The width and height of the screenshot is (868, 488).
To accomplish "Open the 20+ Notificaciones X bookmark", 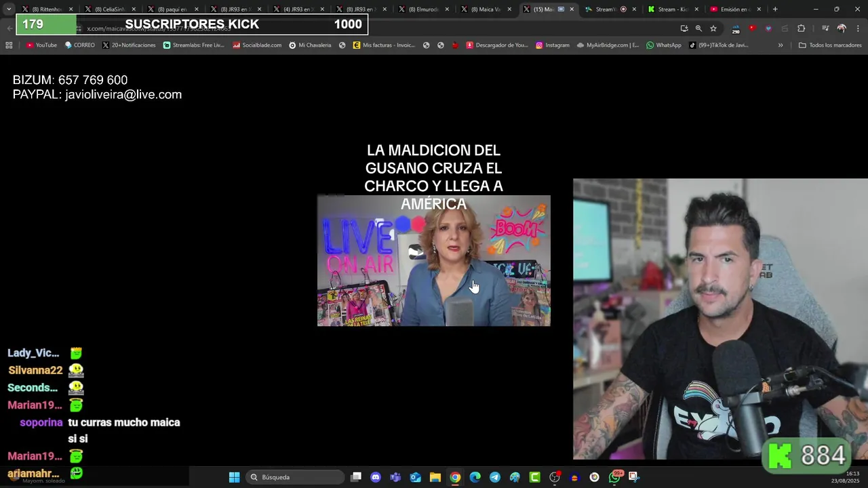I will pyautogui.click(x=129, y=45).
